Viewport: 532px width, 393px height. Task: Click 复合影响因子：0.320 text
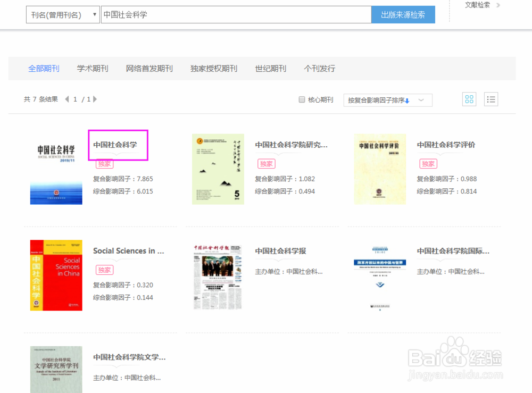tap(123, 285)
